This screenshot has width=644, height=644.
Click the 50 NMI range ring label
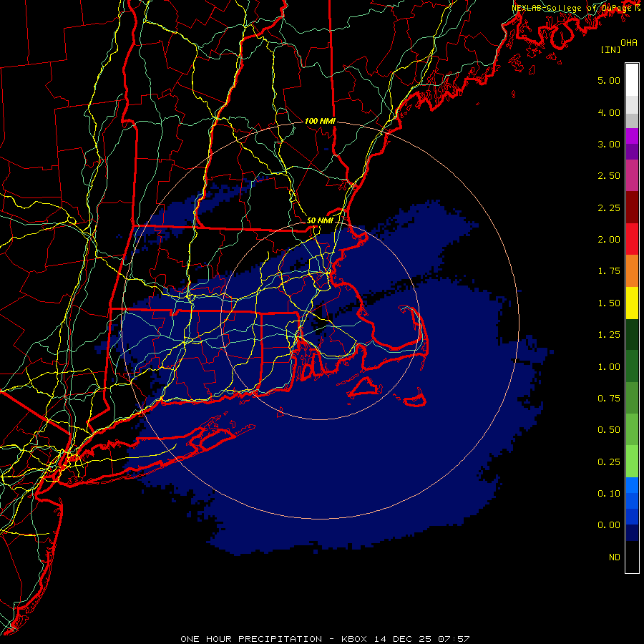click(x=320, y=220)
